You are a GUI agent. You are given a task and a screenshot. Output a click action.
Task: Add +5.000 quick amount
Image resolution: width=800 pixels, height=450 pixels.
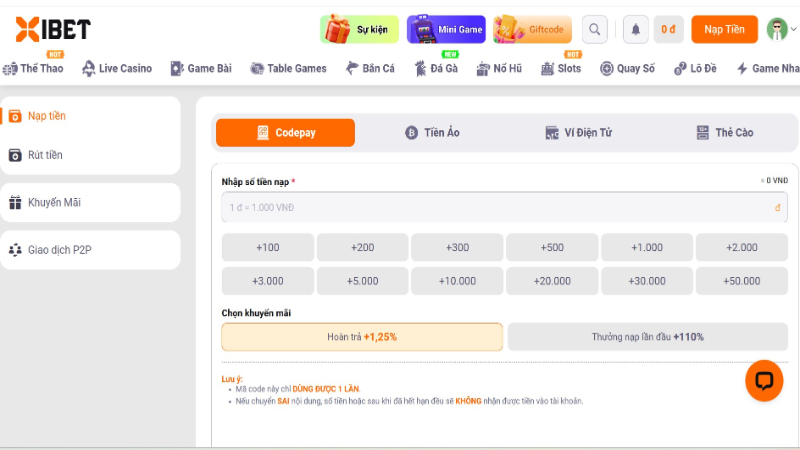[363, 281]
